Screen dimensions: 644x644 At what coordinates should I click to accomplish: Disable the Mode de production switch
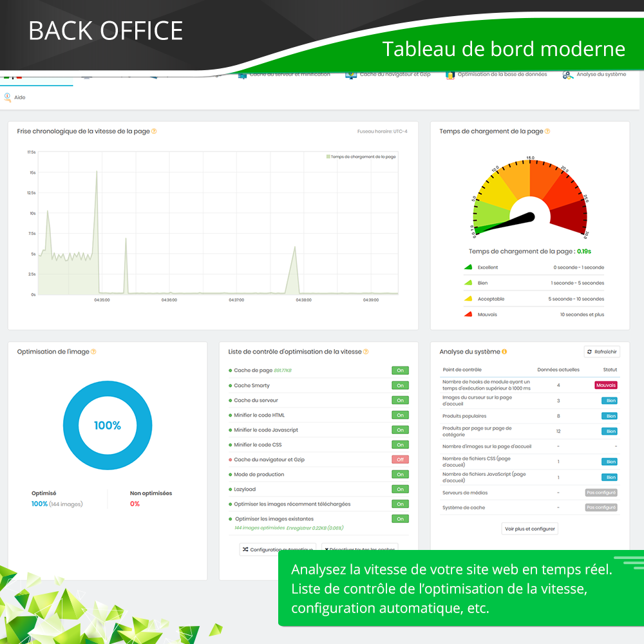click(x=400, y=475)
